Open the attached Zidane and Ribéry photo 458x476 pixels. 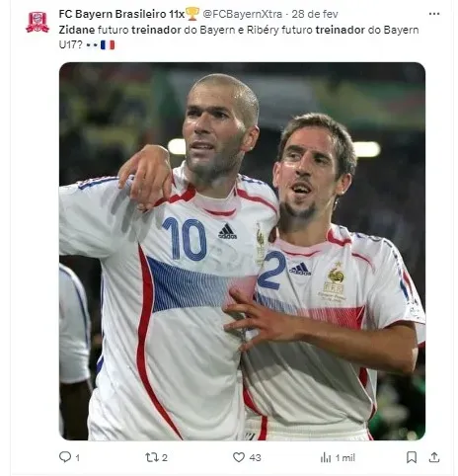pos(242,251)
